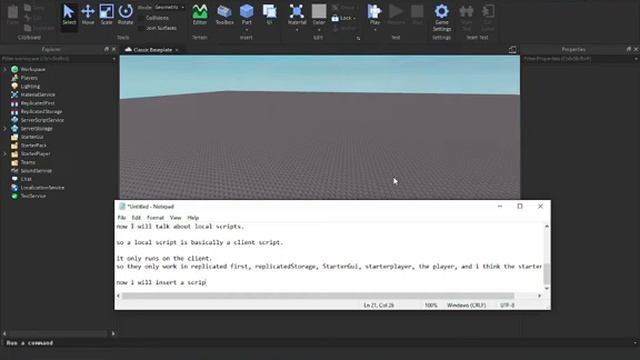Click Explorer horizontal scroll right arrow
The height and width of the screenshot is (360, 640).
coord(113,333)
